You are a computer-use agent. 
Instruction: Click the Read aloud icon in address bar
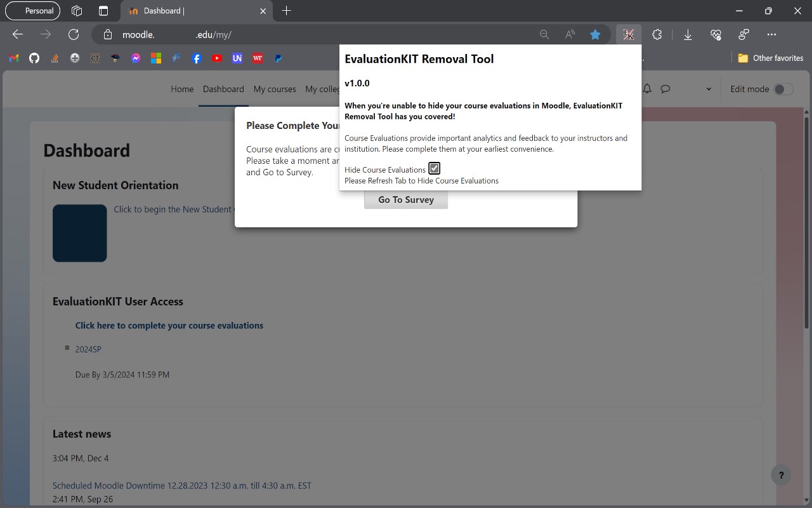point(570,35)
